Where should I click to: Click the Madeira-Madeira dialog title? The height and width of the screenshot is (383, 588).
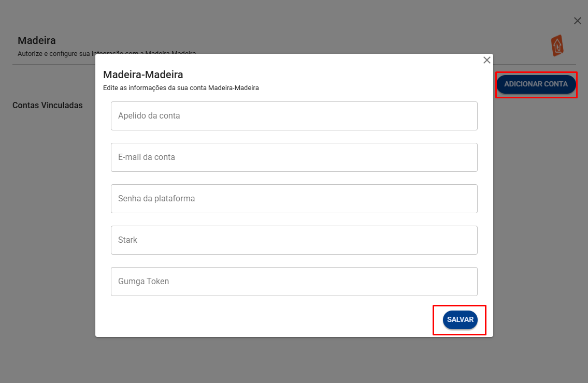tap(144, 75)
